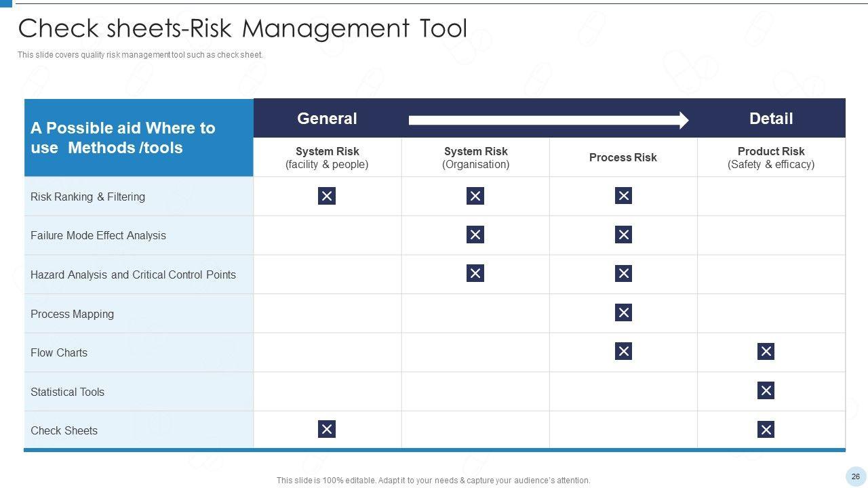
Task: Select the Hazard Analysis and Critical Control Points label
Action: (133, 274)
